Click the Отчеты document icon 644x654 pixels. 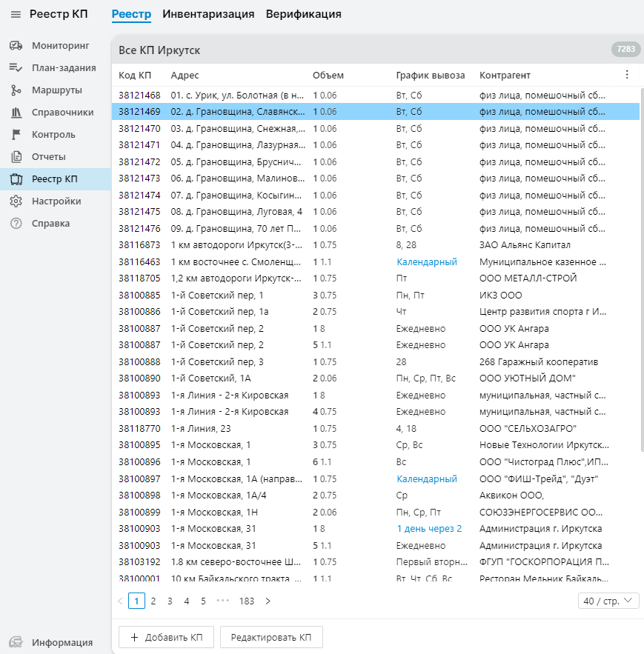(x=16, y=157)
